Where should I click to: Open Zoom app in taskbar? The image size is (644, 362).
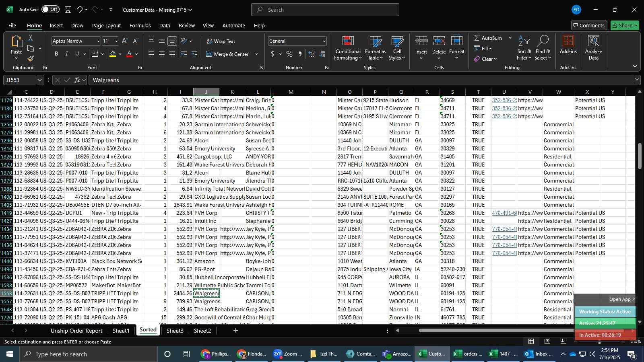[288, 354]
